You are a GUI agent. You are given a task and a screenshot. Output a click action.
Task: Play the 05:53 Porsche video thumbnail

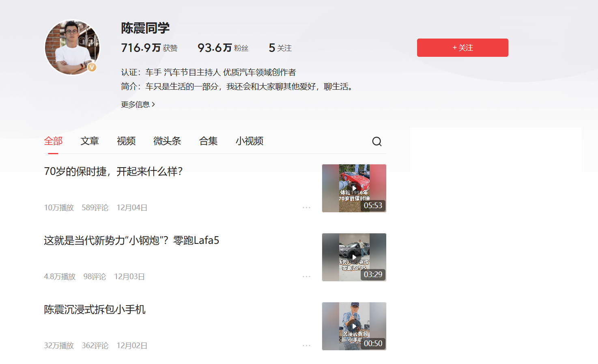click(x=354, y=188)
